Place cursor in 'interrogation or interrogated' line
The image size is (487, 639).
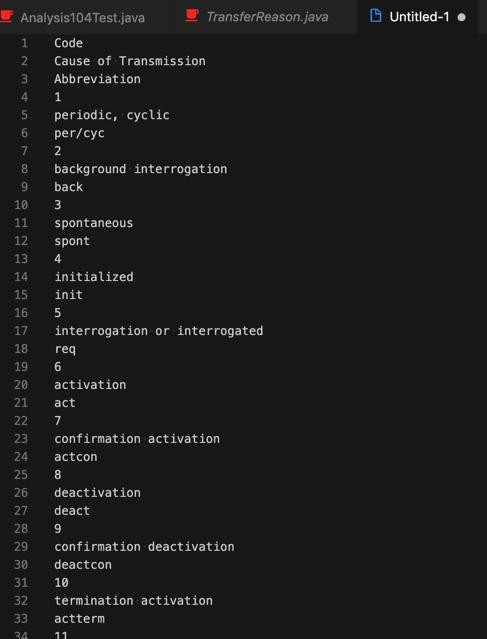(159, 331)
